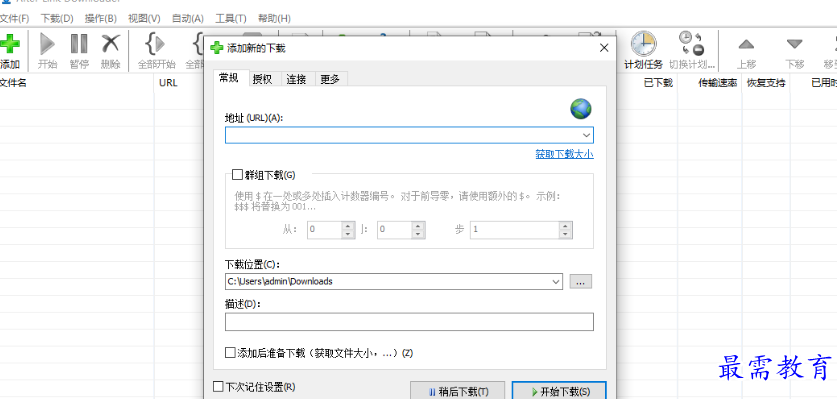Open the 文件(F) menu
This screenshot has height=399, width=840.
click(14, 19)
